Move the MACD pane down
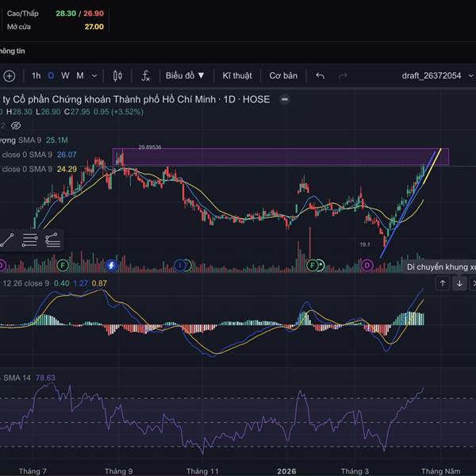This screenshot has height=476, width=476. [459, 284]
